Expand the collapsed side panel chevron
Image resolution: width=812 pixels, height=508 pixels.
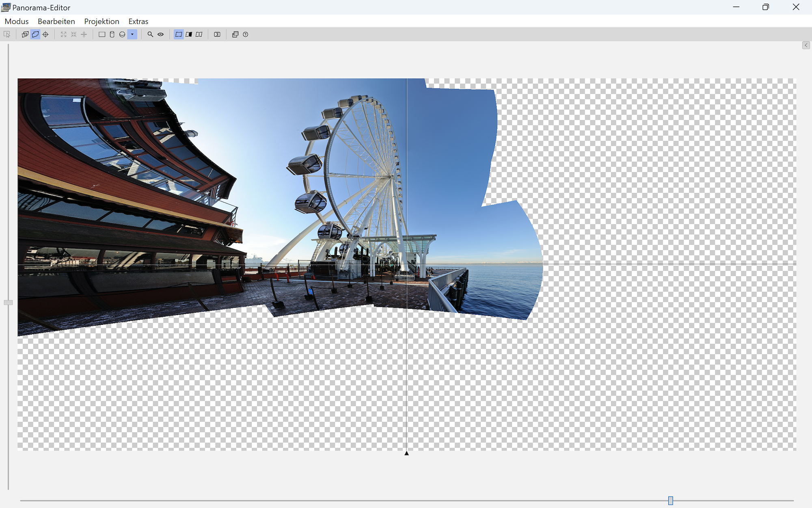click(806, 45)
